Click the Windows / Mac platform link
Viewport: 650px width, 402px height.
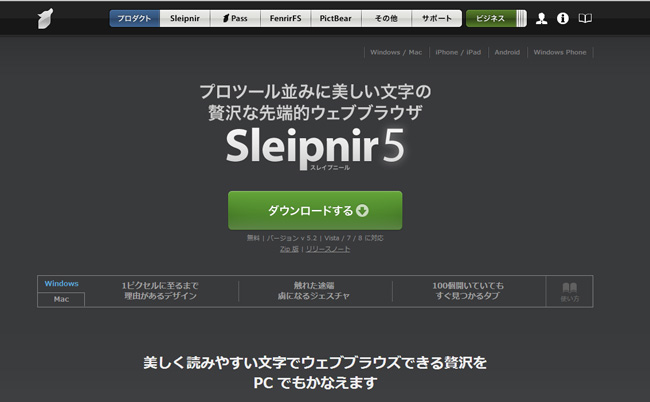pos(396,52)
